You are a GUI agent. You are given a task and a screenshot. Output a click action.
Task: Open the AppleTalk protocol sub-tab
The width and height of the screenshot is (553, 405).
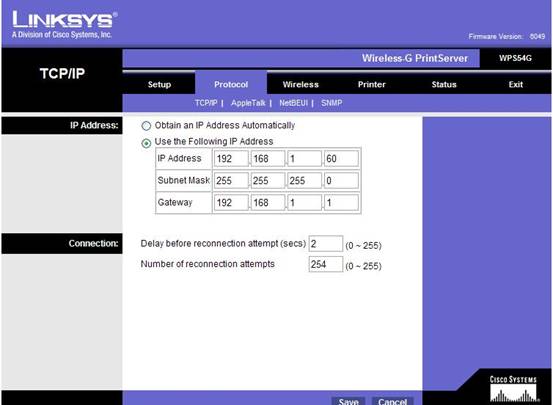point(248,103)
